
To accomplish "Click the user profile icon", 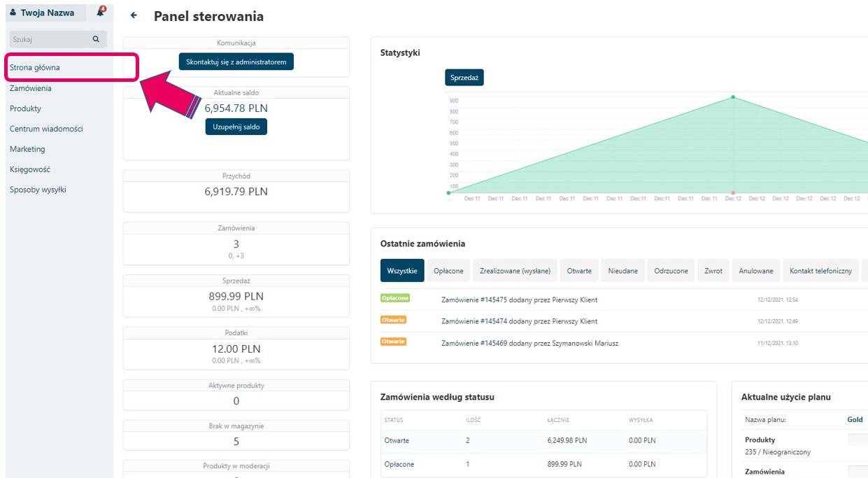I will point(13,13).
